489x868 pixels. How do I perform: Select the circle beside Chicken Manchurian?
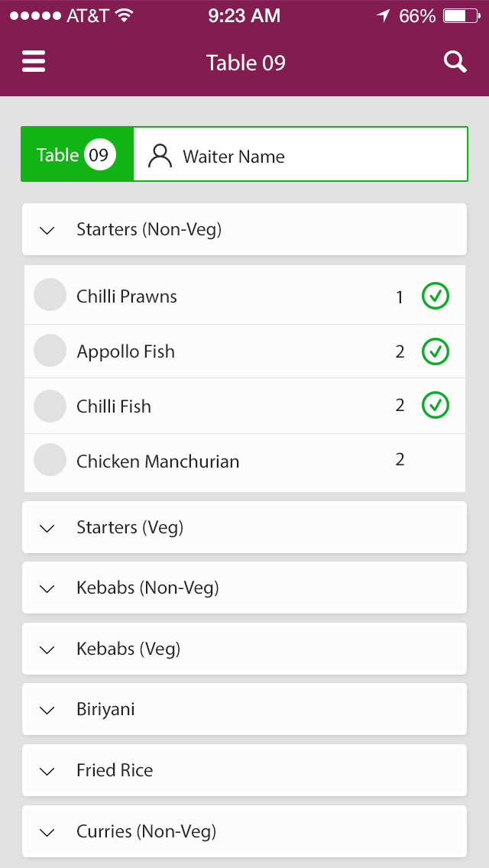[50, 460]
